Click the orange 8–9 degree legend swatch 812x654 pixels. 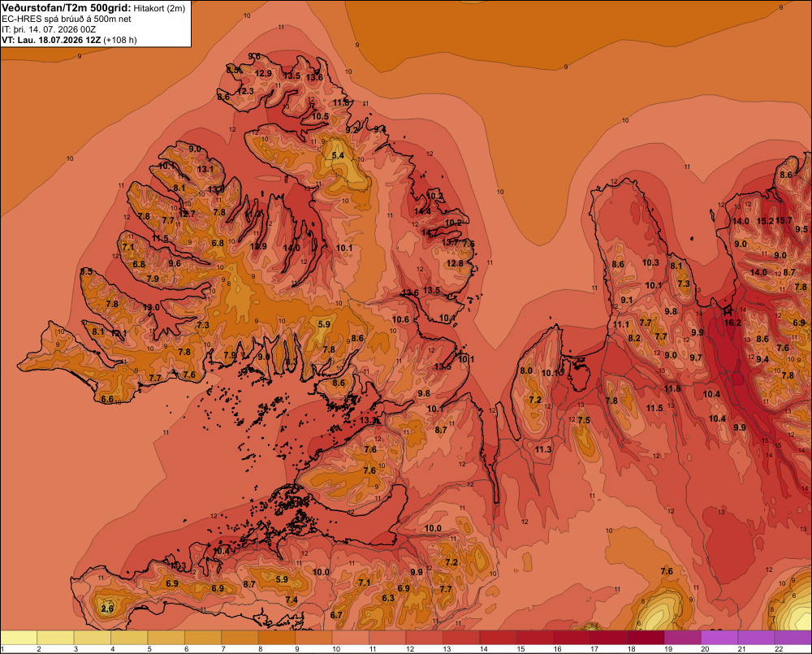277,638
